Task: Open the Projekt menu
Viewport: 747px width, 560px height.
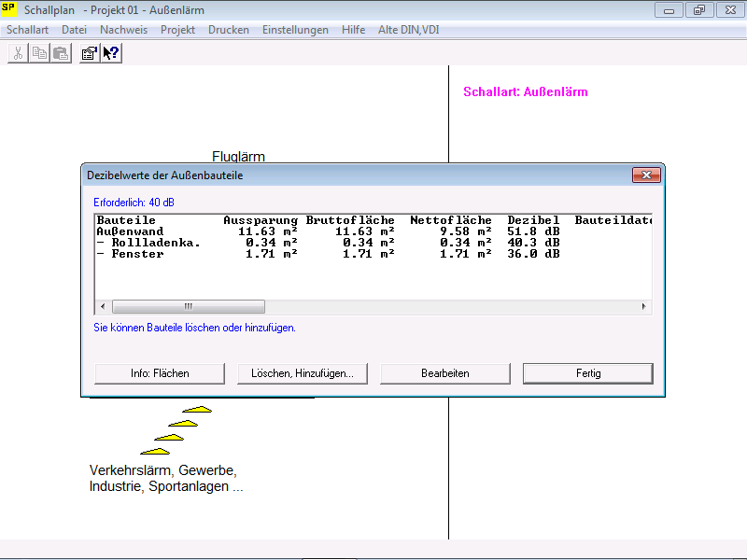Action: click(x=177, y=30)
